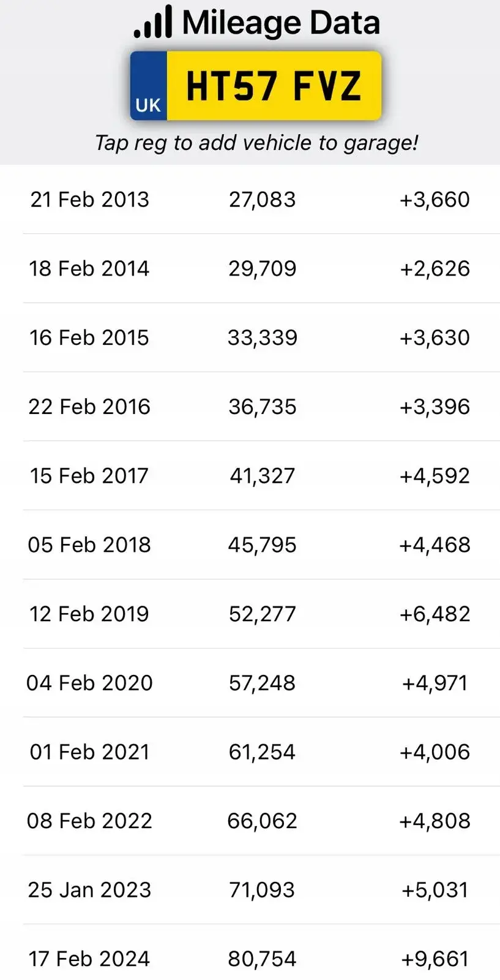The height and width of the screenshot is (980, 500).
Task: Select the +4,468 yearly difference
Action: (x=435, y=545)
